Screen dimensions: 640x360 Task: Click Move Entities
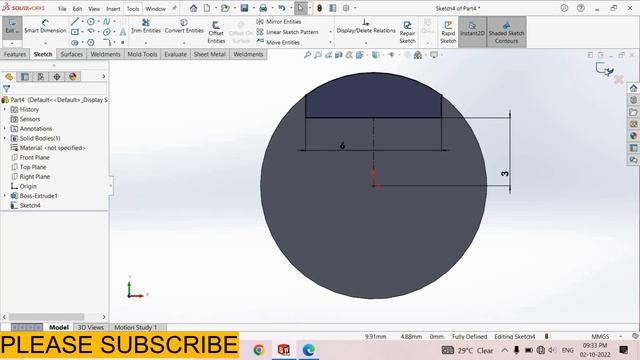[278, 42]
